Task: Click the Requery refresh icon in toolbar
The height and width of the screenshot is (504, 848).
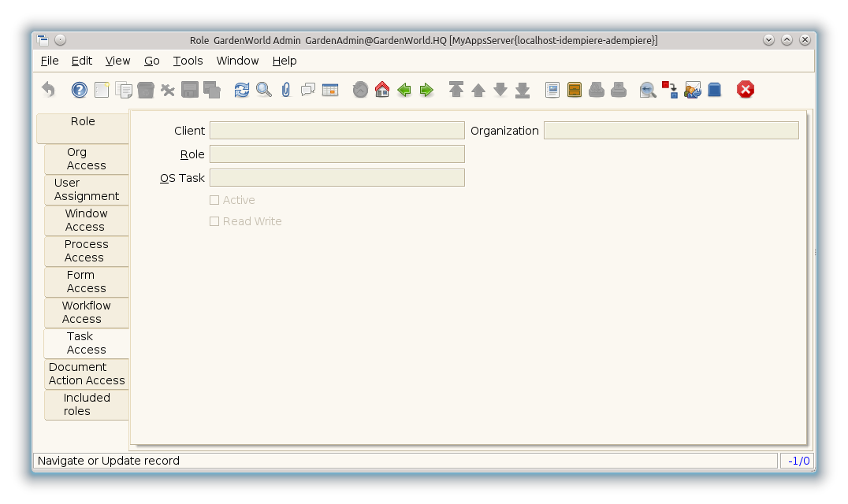Action: pyautogui.click(x=242, y=90)
